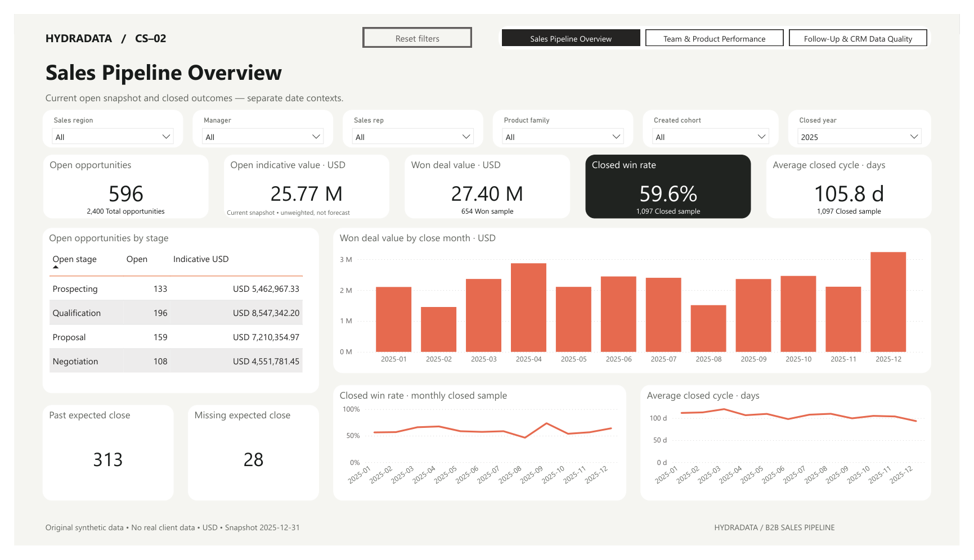This screenshot has width=974, height=560.
Task: Click the value USD 8,547,342.20
Action: [x=266, y=313]
